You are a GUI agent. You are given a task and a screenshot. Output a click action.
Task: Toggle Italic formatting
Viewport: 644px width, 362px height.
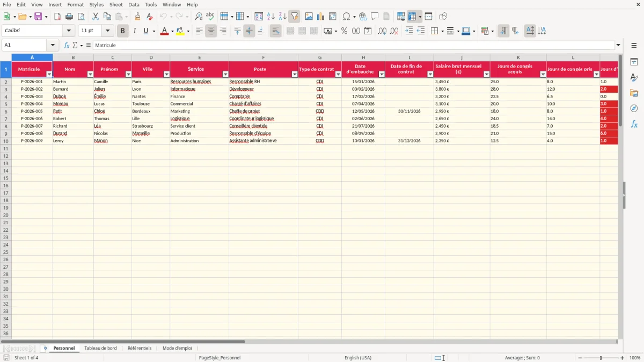(134, 31)
